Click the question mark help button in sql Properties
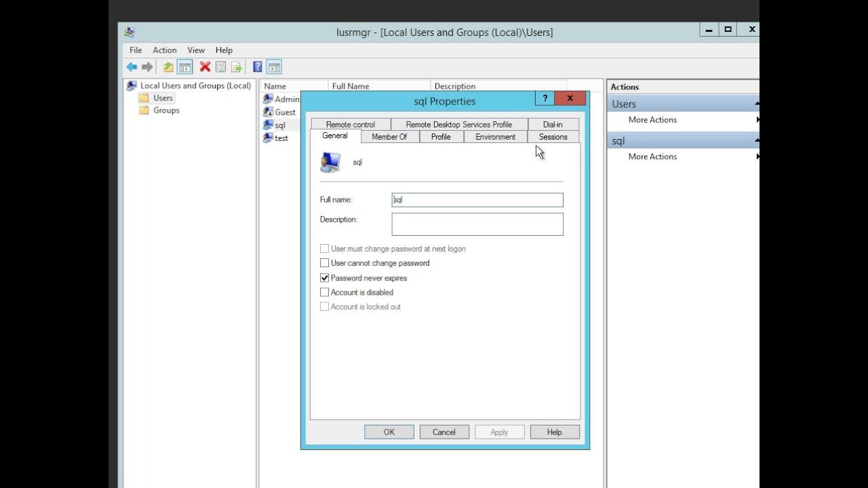 [x=545, y=98]
